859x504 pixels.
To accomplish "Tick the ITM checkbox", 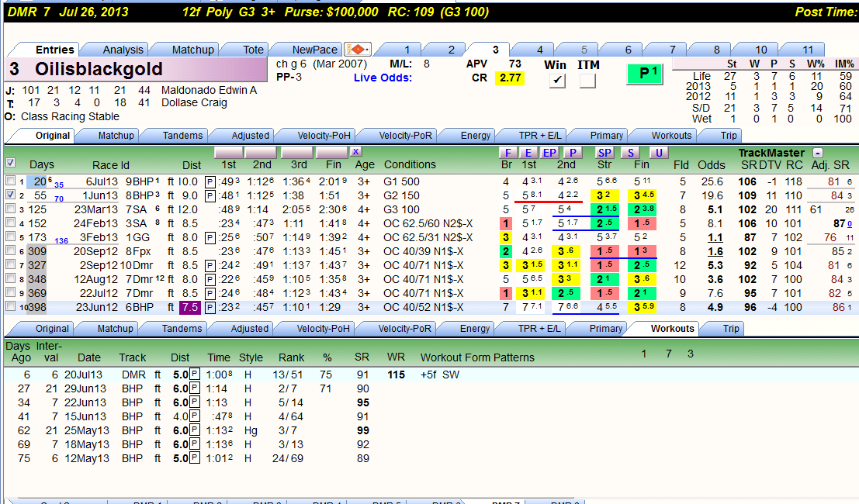I will (587, 81).
